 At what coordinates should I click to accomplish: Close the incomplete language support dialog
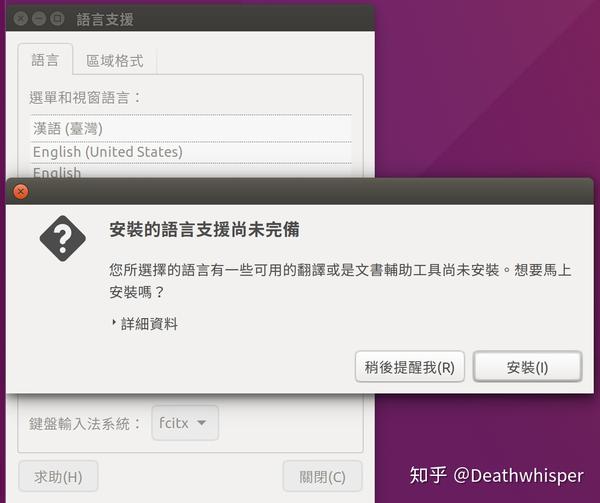click(x=21, y=192)
